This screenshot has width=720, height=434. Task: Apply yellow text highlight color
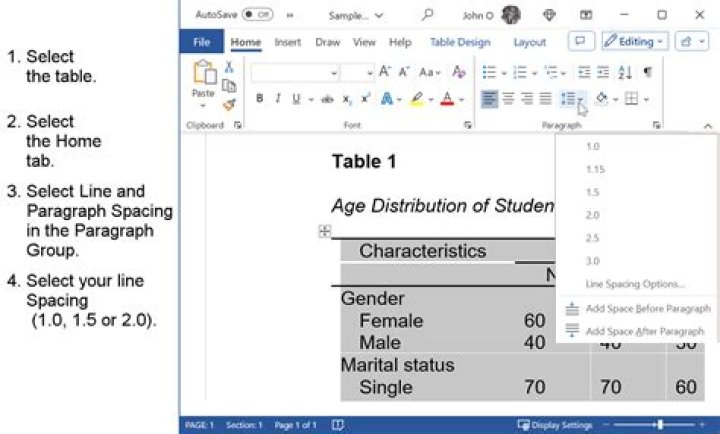pos(417,99)
